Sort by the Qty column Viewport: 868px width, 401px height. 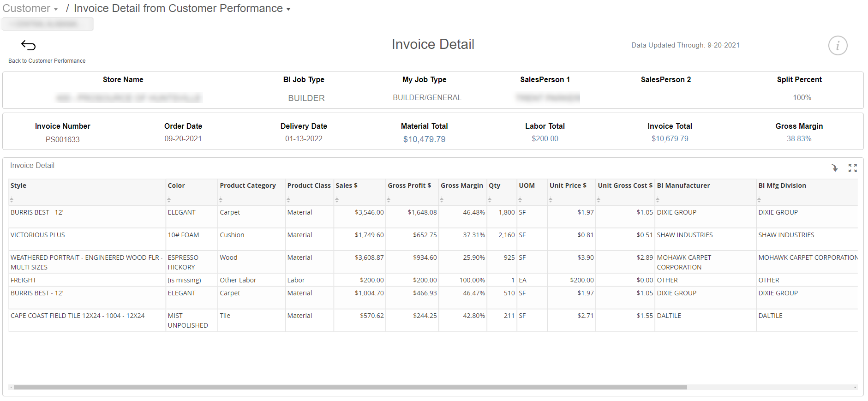(x=490, y=200)
